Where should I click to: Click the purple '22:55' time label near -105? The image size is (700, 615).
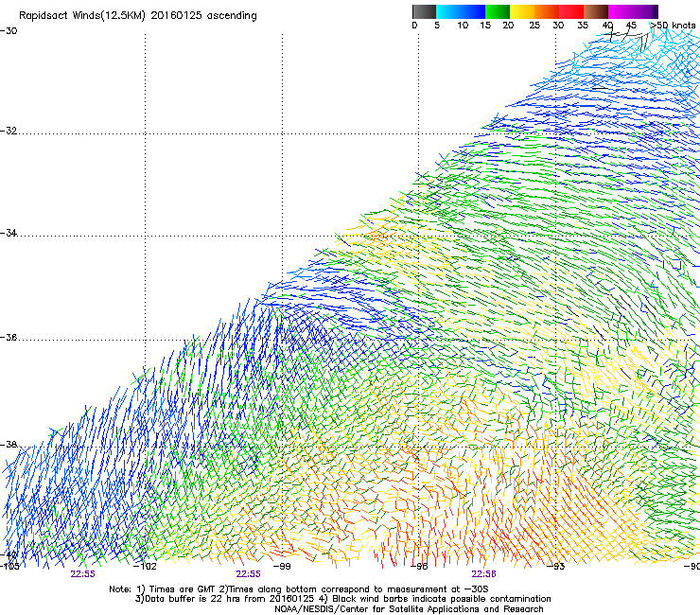pos(82,574)
